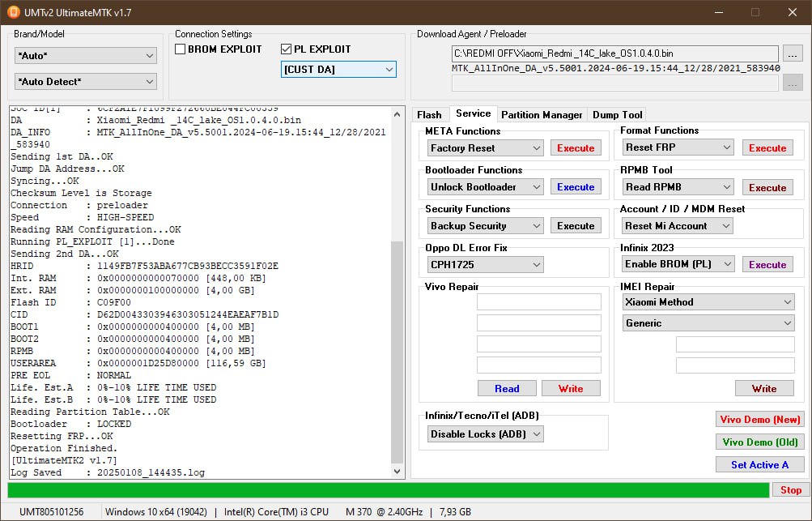The width and height of the screenshot is (812, 521).
Task: Click UMT805101256 in the status bar
Action: pyautogui.click(x=51, y=511)
